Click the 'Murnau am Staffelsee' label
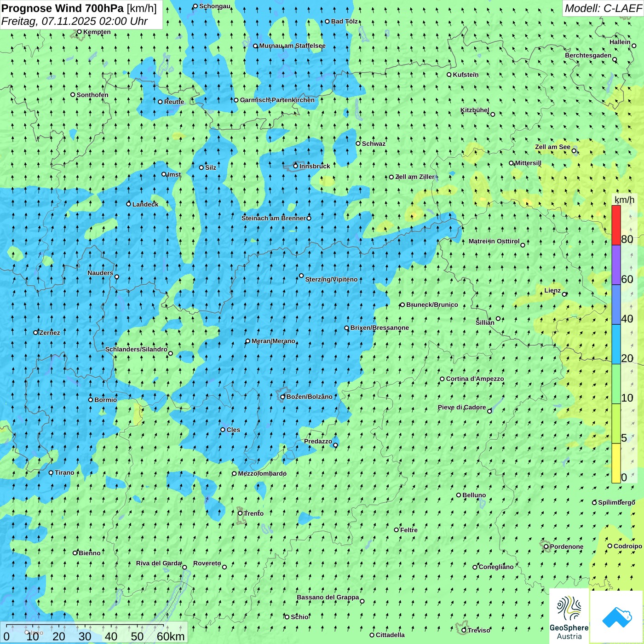The height and width of the screenshot is (644, 644). (292, 46)
